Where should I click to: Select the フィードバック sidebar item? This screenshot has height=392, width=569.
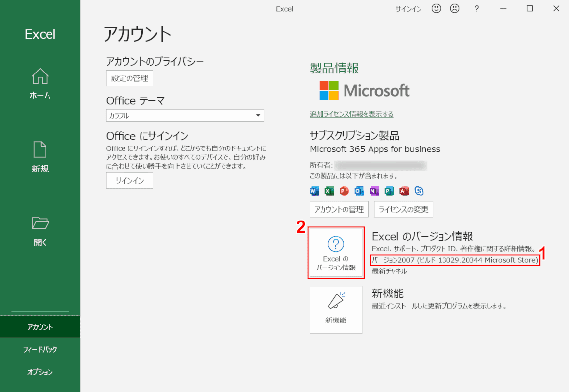pyautogui.click(x=40, y=349)
